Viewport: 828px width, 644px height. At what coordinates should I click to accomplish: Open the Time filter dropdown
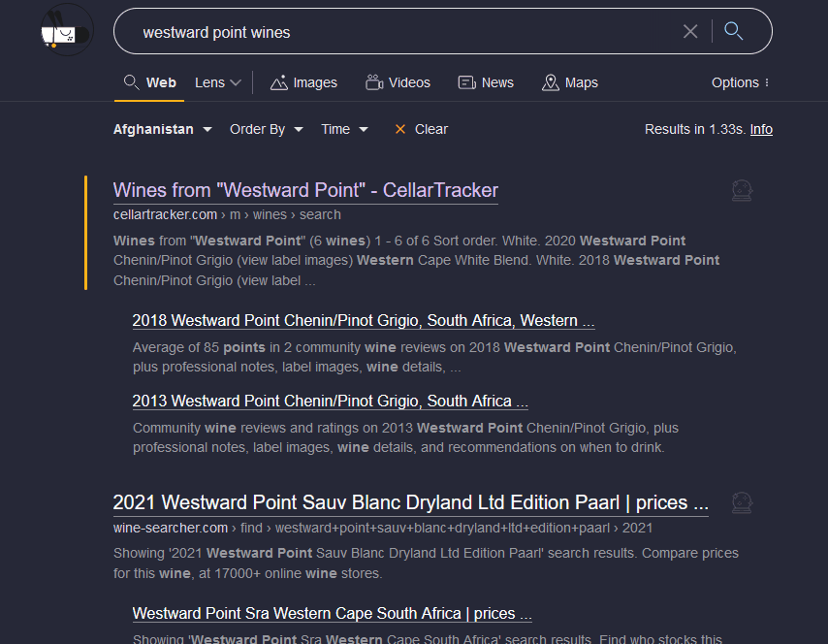[x=344, y=129]
